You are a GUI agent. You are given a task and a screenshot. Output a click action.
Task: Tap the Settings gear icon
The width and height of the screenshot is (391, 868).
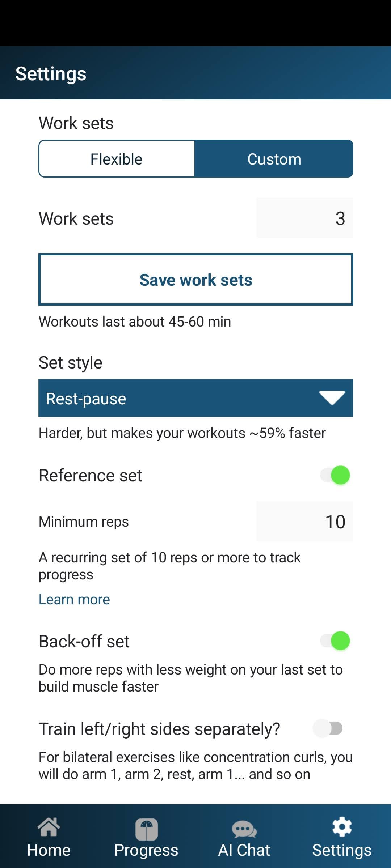click(342, 827)
